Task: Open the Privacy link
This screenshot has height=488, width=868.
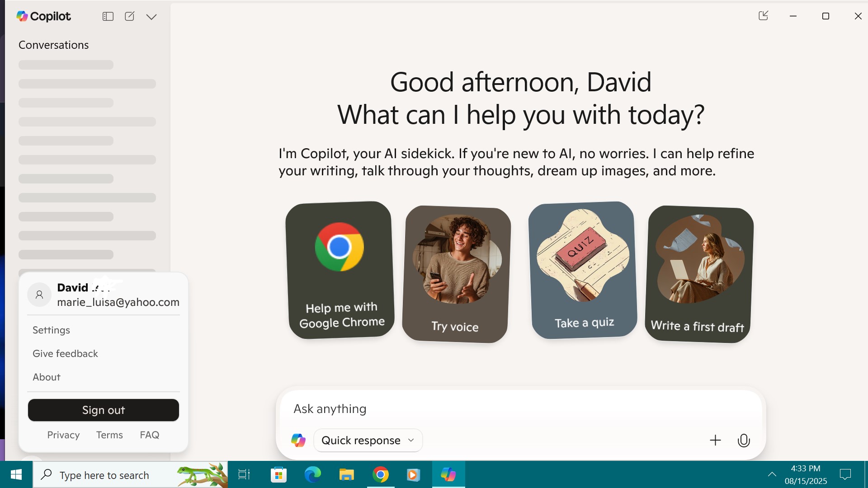Action: tap(63, 435)
